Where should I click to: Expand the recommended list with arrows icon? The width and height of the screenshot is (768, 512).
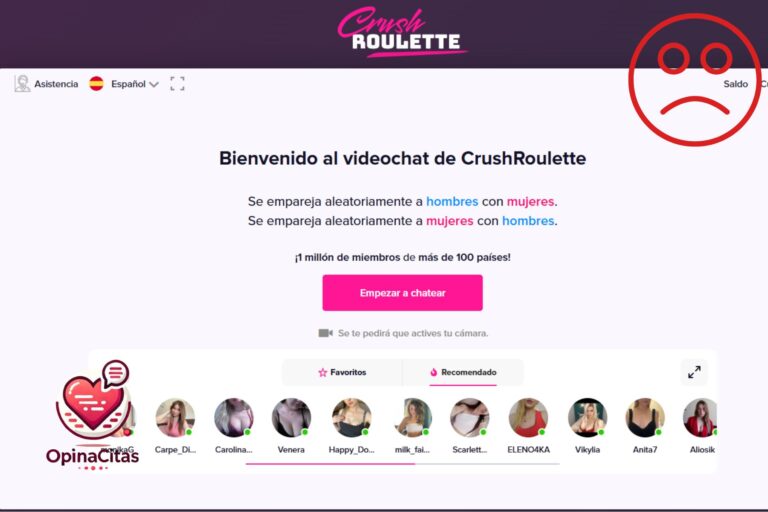point(694,372)
